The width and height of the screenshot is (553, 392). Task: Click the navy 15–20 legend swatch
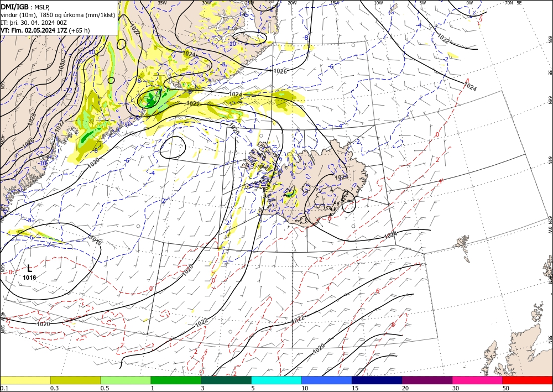(377, 380)
